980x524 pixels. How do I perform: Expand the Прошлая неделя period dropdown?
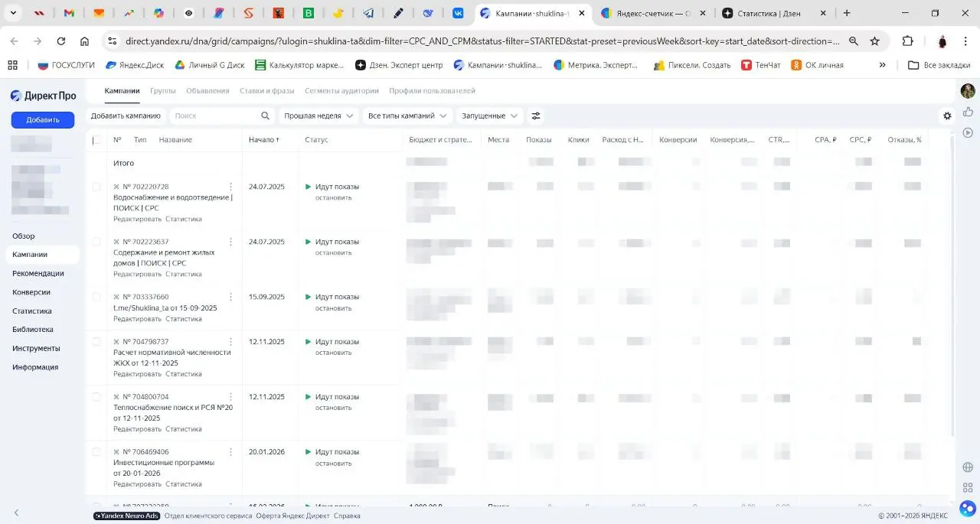click(318, 116)
